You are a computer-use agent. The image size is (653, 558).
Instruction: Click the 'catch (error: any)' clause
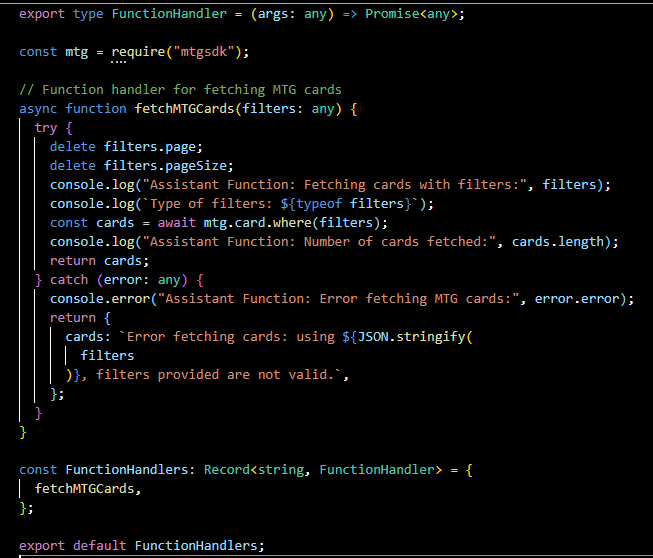click(119, 280)
